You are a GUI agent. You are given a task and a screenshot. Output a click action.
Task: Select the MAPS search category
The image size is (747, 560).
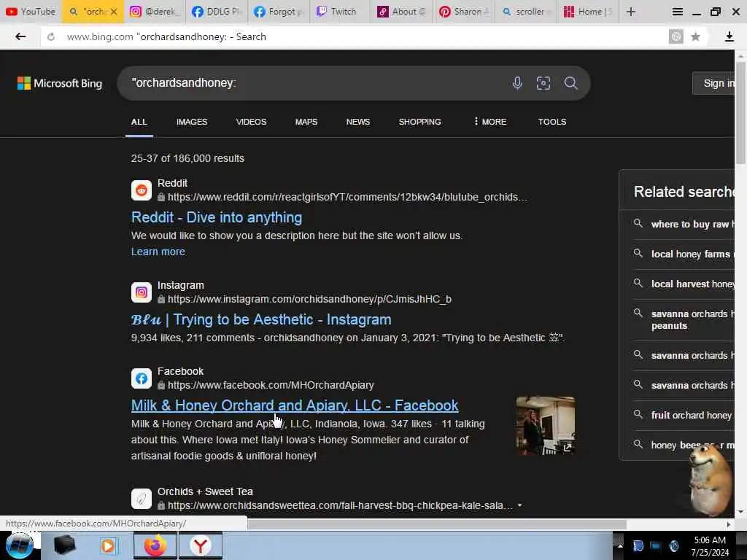coord(306,122)
